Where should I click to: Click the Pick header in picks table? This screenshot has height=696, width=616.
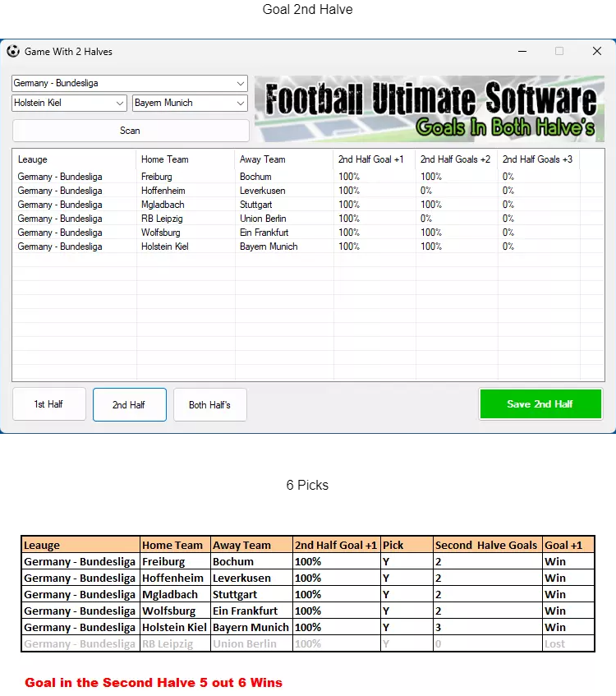tap(407, 545)
